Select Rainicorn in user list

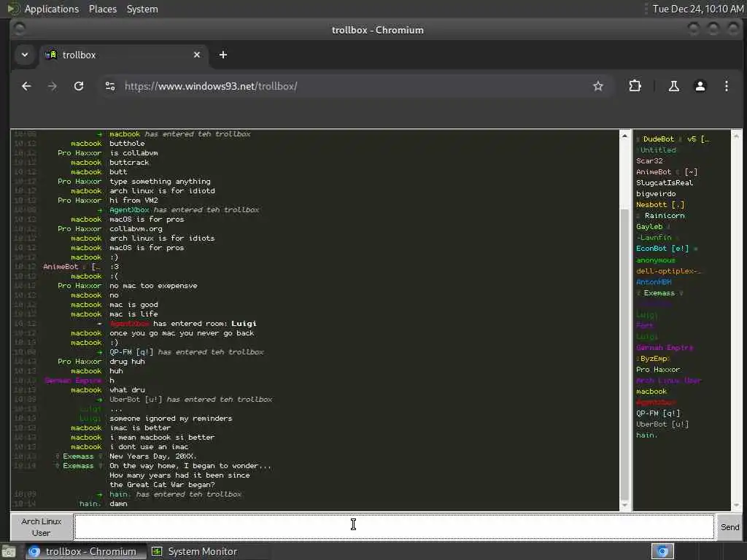click(x=661, y=216)
